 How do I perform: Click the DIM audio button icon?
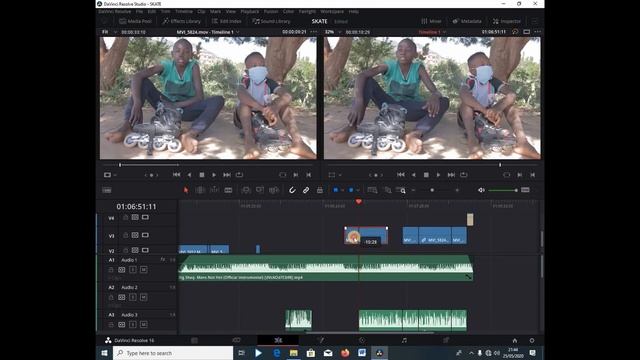[x=525, y=190]
